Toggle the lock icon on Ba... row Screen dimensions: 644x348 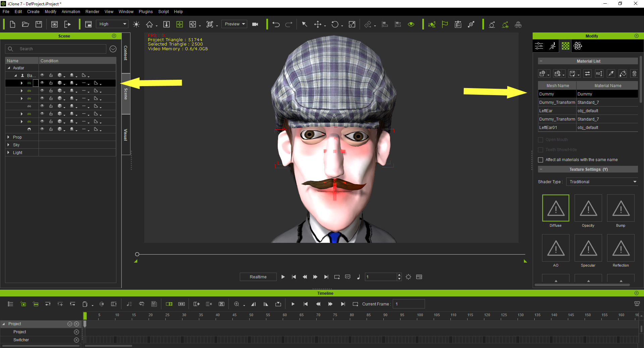coord(51,75)
